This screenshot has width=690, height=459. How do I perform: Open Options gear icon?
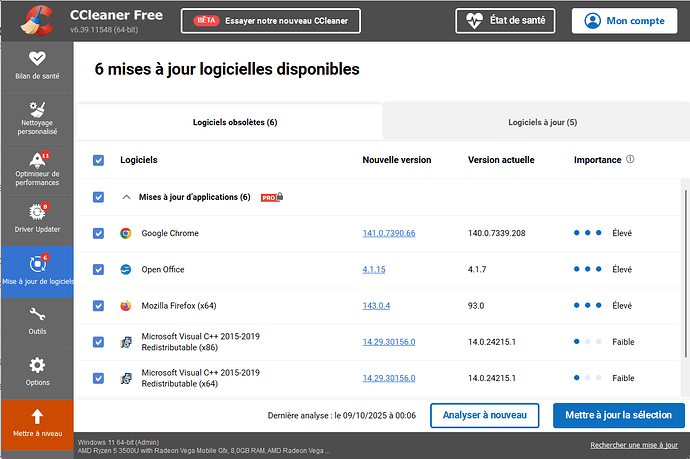point(37,366)
